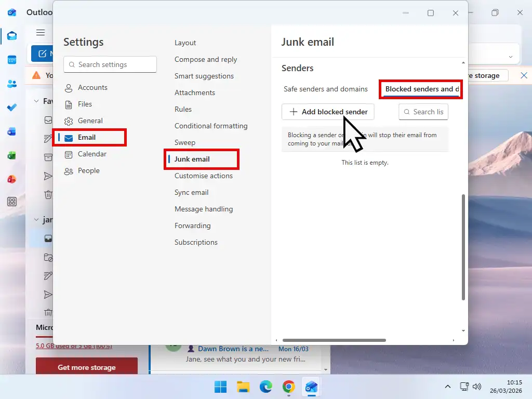Select the To Do checkmark icon
The width and height of the screenshot is (532, 399).
pos(11,107)
